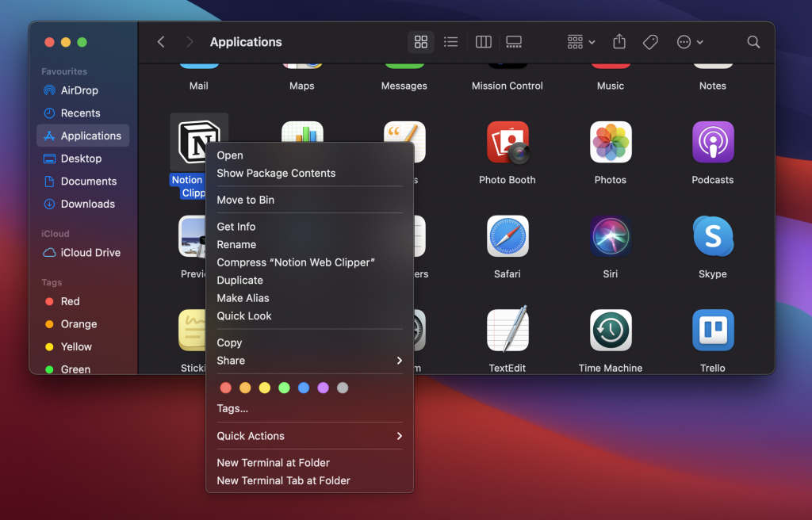Open the Notion Web Clipper app icon
Image resolution: width=812 pixels, height=520 pixels.
pos(198,141)
